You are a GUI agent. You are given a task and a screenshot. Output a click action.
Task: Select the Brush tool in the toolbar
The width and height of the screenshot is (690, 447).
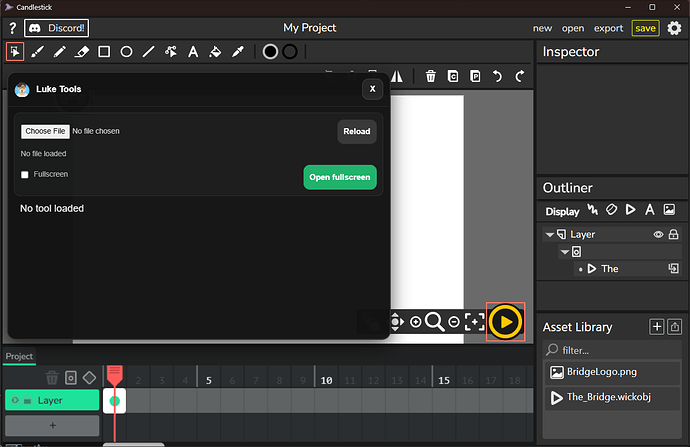[37, 51]
